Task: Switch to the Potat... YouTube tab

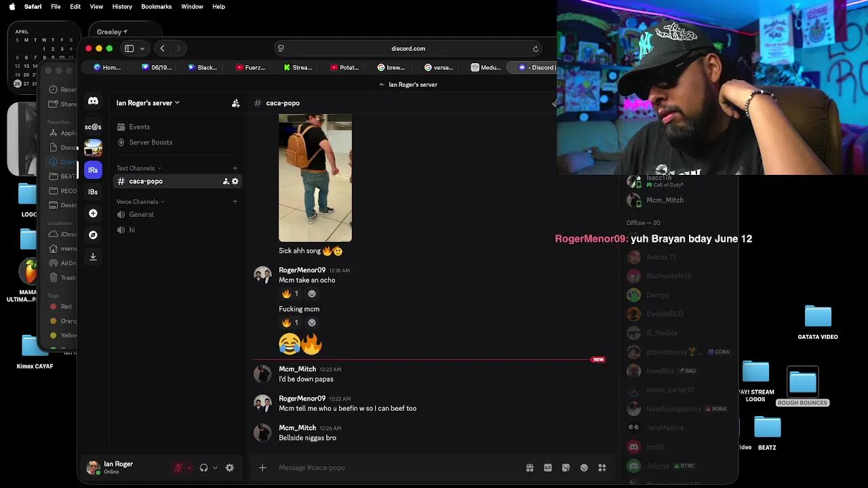Action: 344,67
